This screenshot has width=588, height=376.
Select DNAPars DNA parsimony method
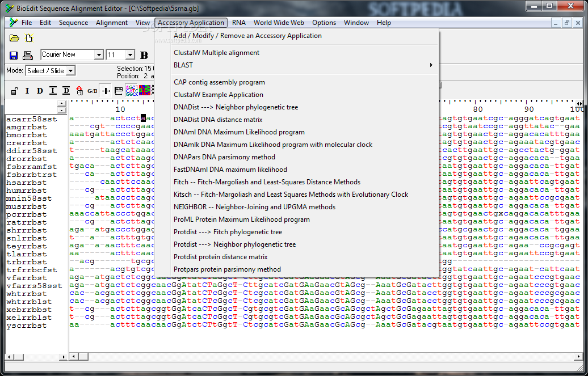coord(296,157)
